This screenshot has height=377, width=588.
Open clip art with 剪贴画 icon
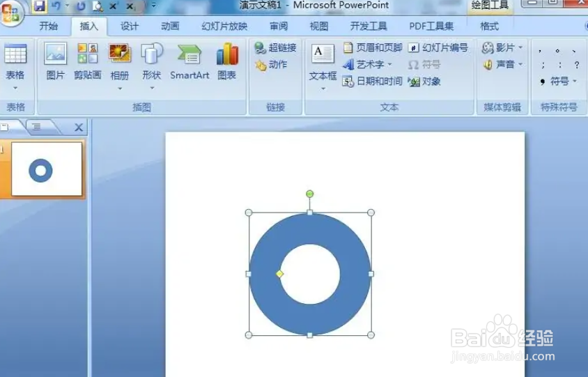pyautogui.click(x=87, y=61)
